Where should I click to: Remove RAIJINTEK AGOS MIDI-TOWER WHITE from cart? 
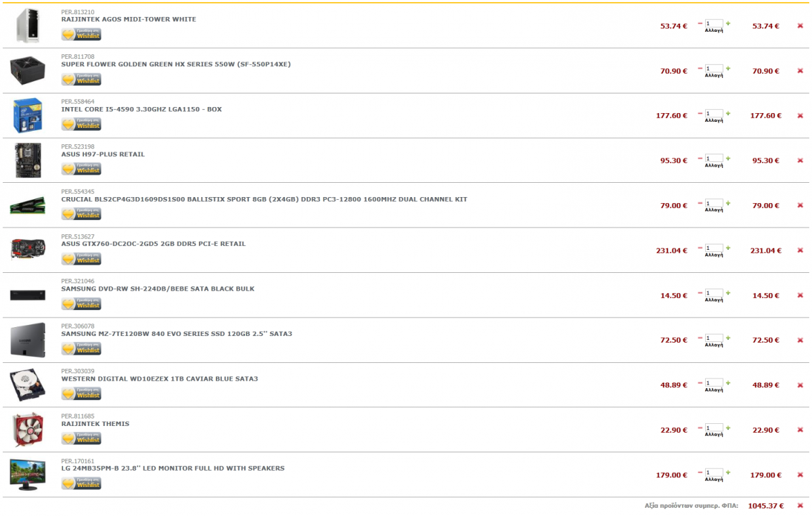coord(800,26)
